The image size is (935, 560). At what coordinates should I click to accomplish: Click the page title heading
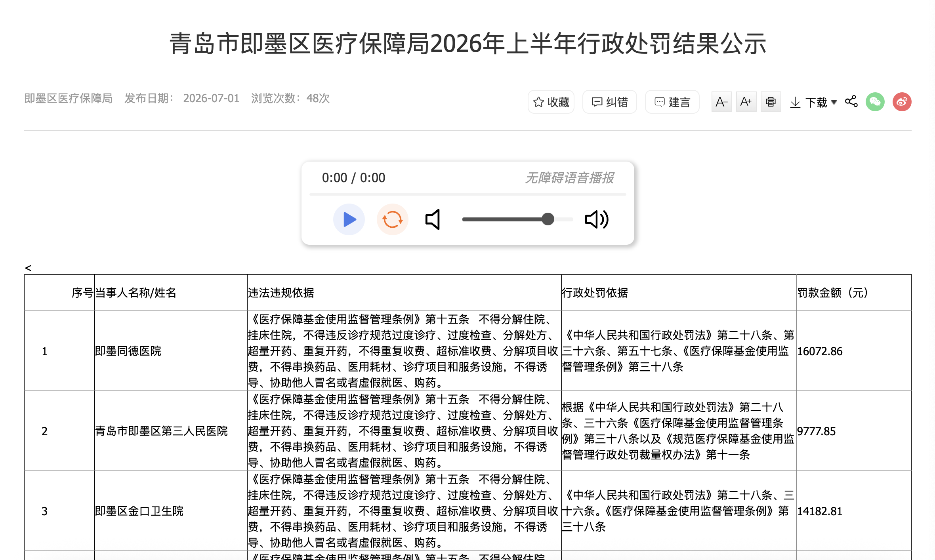pyautogui.click(x=467, y=43)
